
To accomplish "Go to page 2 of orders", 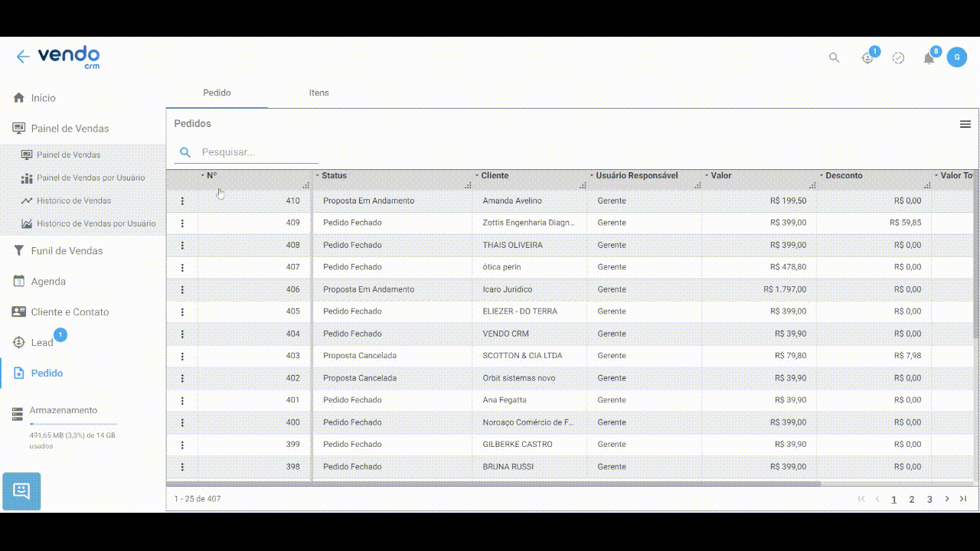I will click(x=912, y=499).
